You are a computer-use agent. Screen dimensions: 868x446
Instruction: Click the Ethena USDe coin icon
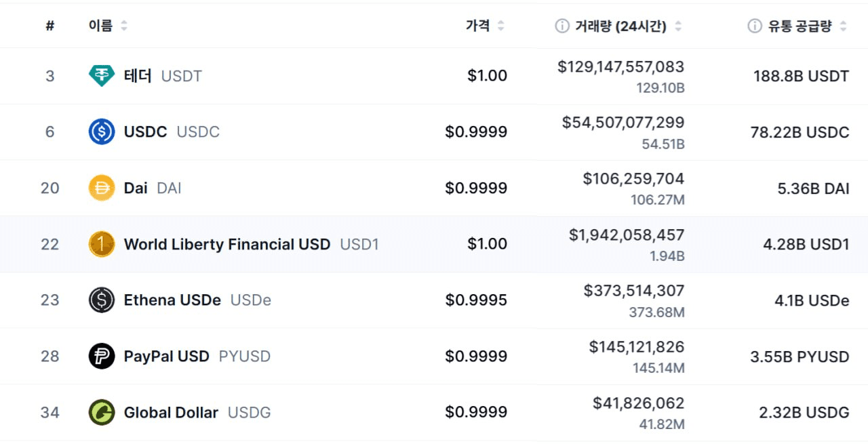click(102, 300)
